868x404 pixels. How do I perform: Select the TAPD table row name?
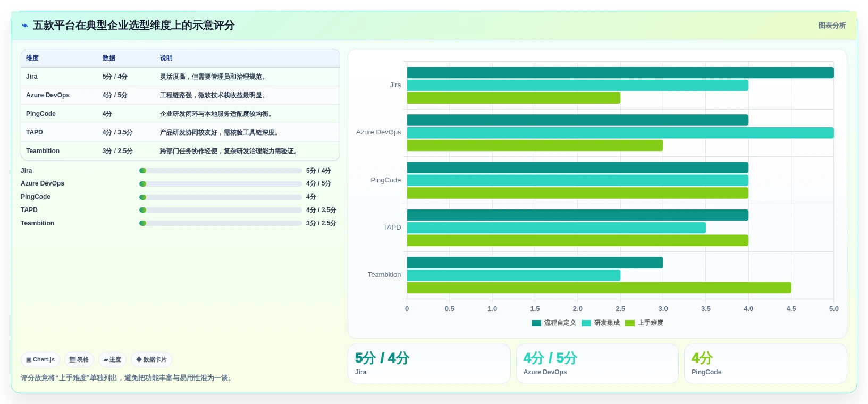[x=35, y=132]
